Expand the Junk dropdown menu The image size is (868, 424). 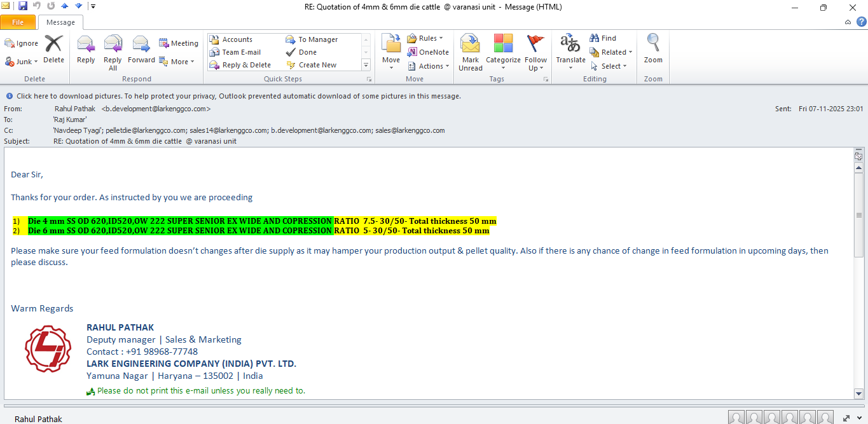coord(22,62)
